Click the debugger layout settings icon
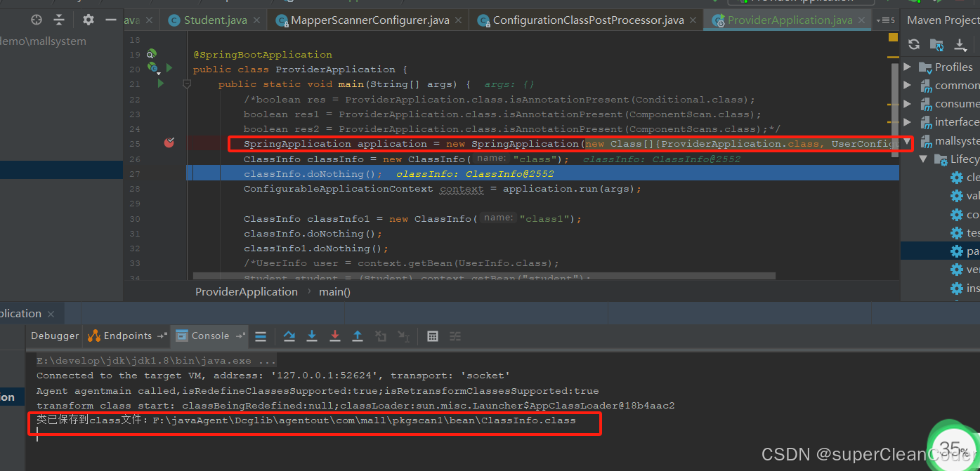 click(x=455, y=336)
